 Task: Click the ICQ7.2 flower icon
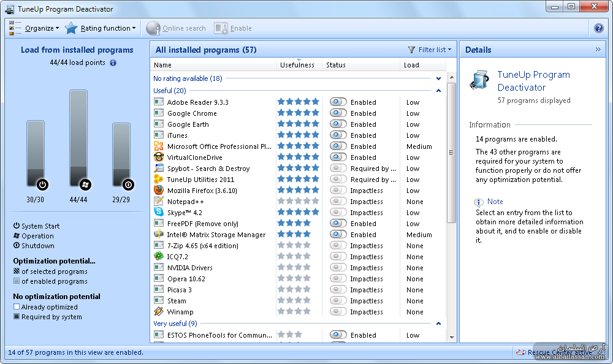tap(159, 257)
